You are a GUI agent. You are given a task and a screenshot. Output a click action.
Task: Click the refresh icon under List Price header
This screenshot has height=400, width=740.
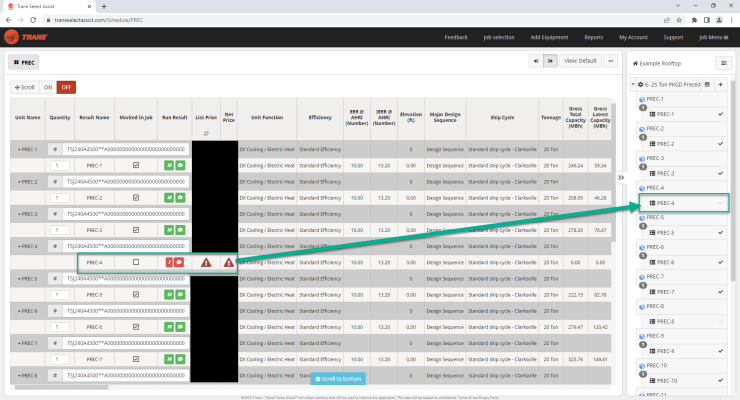pos(206,133)
